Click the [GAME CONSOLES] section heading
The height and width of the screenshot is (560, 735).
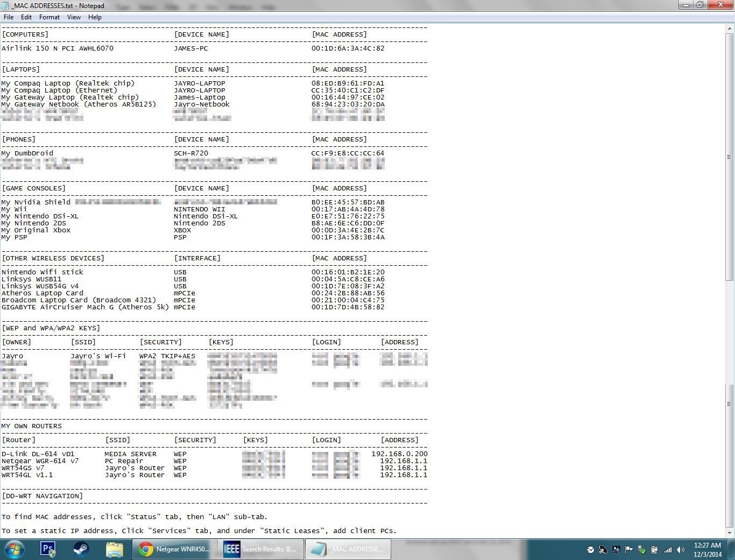[33, 188]
